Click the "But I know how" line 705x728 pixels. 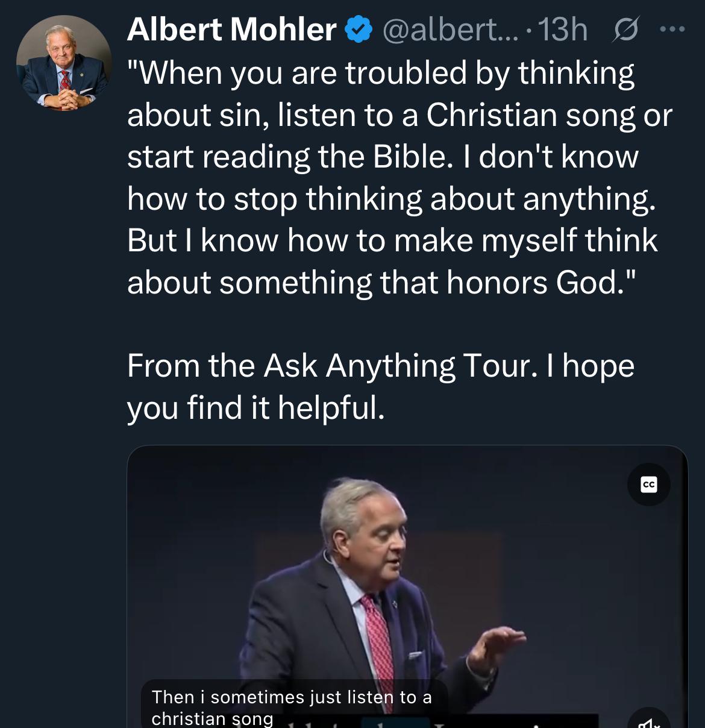[392, 240]
